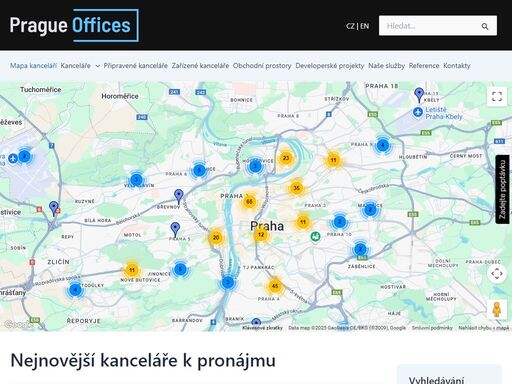The image size is (512, 384).
Task: Open blue cluster 4 near Hloubětín
Action: (x=383, y=145)
